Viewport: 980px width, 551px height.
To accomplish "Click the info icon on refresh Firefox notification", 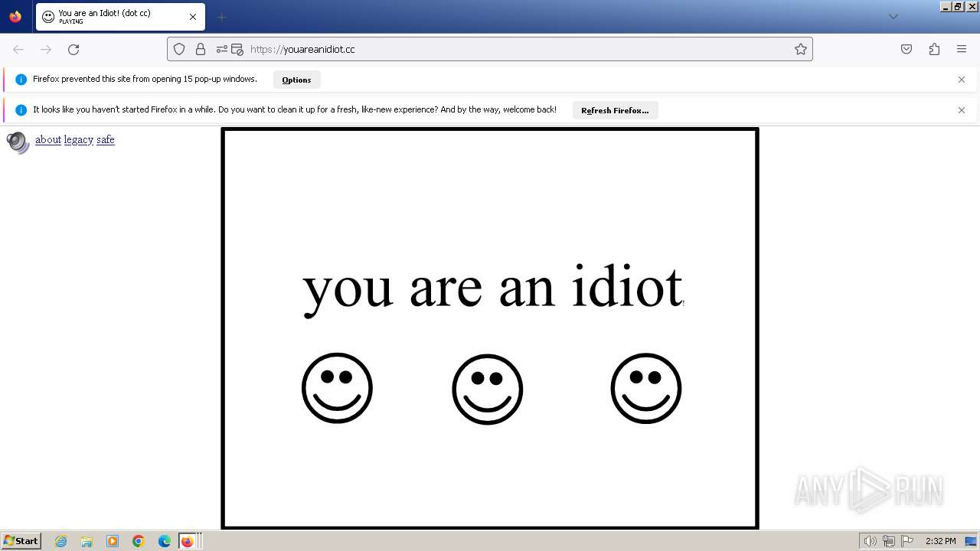I will (21, 110).
